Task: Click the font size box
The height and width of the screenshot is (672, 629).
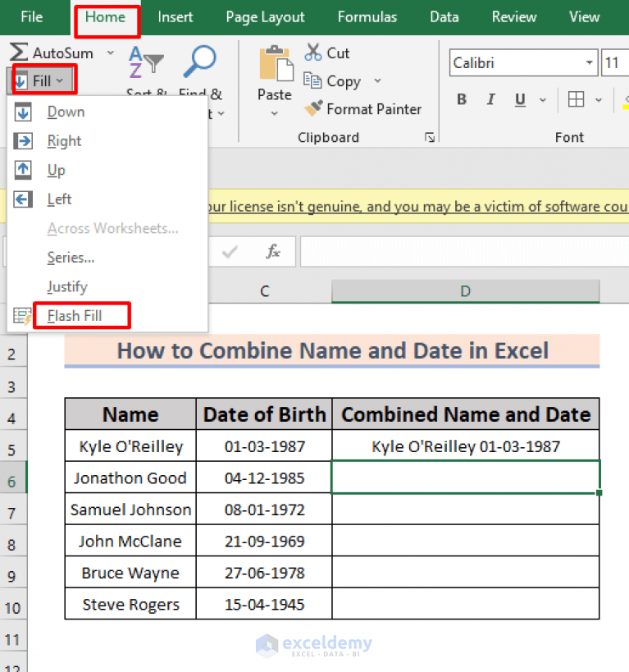Action: click(x=615, y=62)
